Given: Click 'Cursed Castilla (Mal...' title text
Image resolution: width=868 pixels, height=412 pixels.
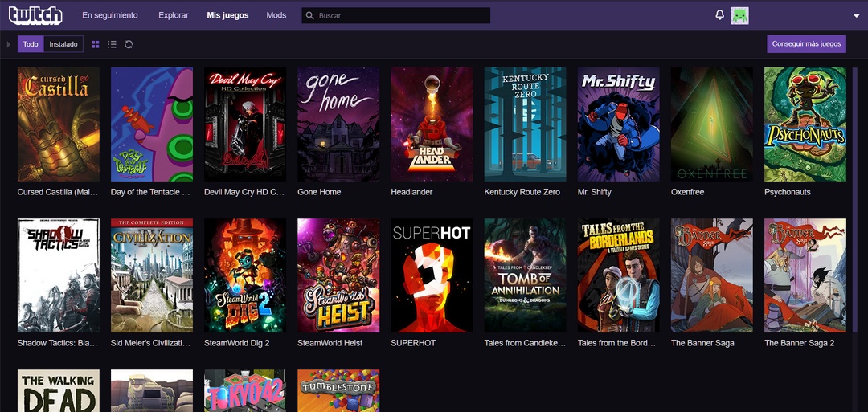Looking at the screenshot, I should (x=58, y=192).
